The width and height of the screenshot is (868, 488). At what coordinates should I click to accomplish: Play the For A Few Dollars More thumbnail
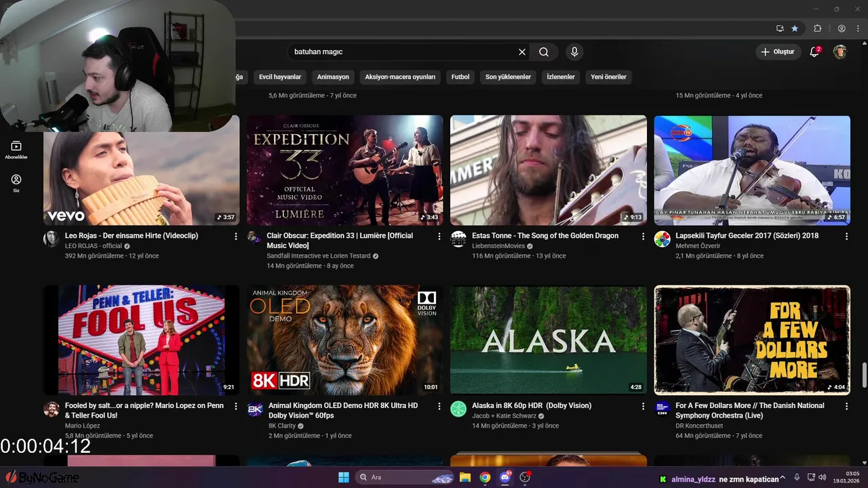point(752,340)
